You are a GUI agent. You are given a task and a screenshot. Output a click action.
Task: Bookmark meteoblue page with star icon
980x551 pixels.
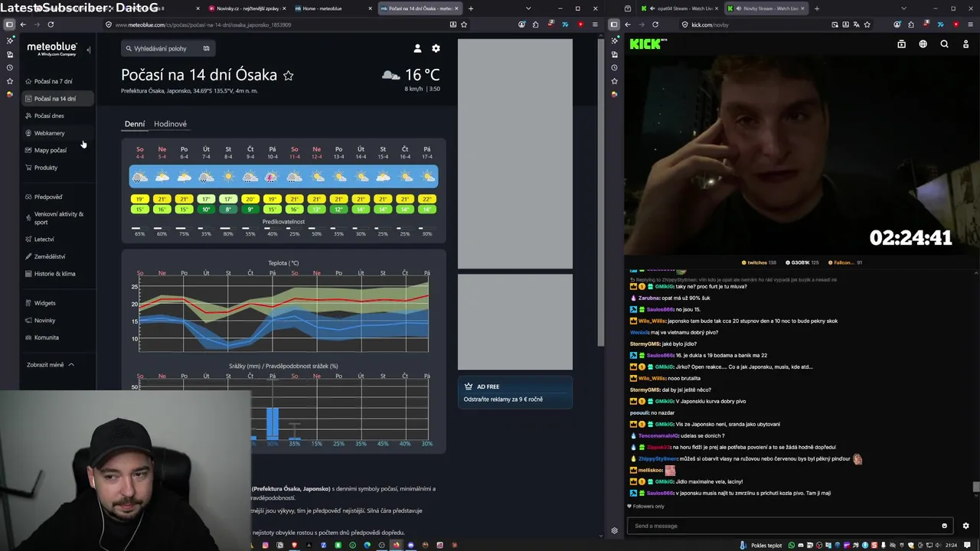pyautogui.click(x=464, y=24)
